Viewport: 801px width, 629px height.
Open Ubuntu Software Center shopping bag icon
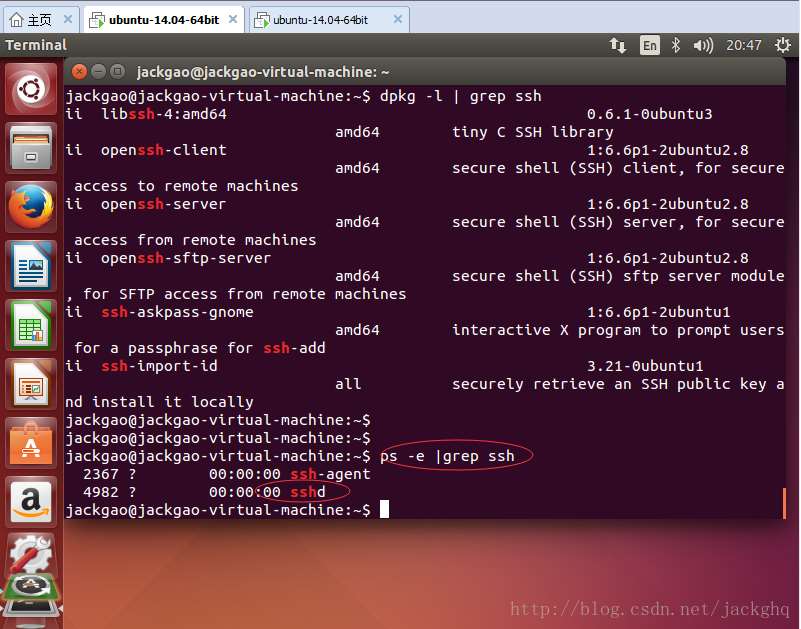31,444
